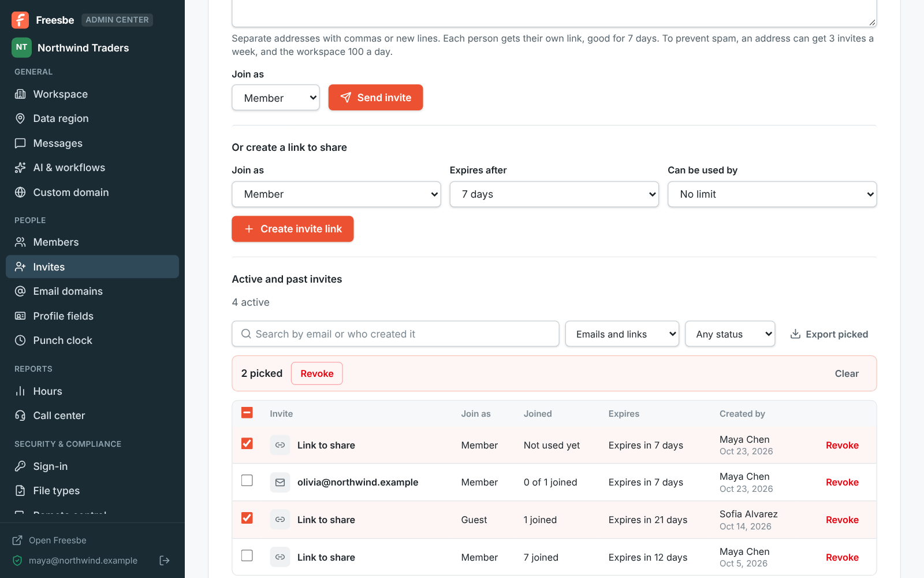The width and height of the screenshot is (924, 578).
Task: Click the Profile fields card icon
Action: coord(20,316)
